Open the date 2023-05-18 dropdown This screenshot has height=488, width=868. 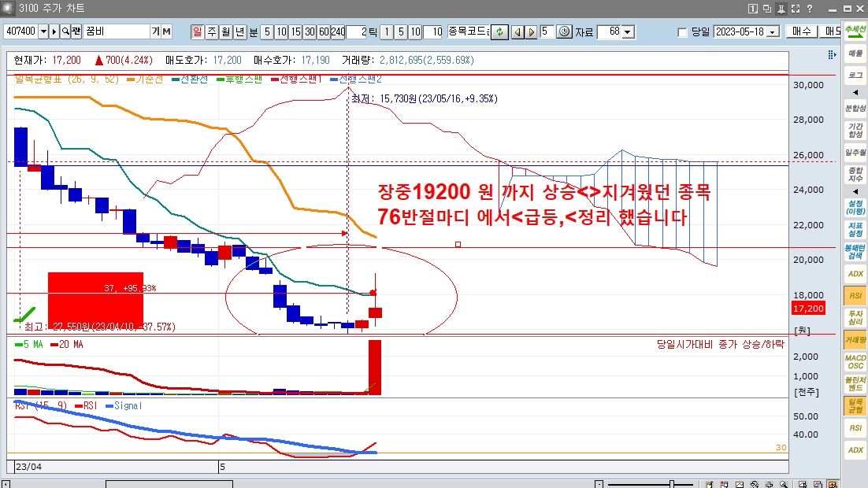point(774,31)
